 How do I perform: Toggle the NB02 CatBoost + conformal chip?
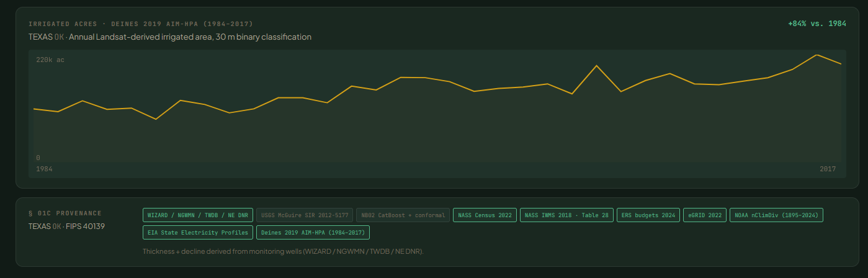click(x=403, y=215)
